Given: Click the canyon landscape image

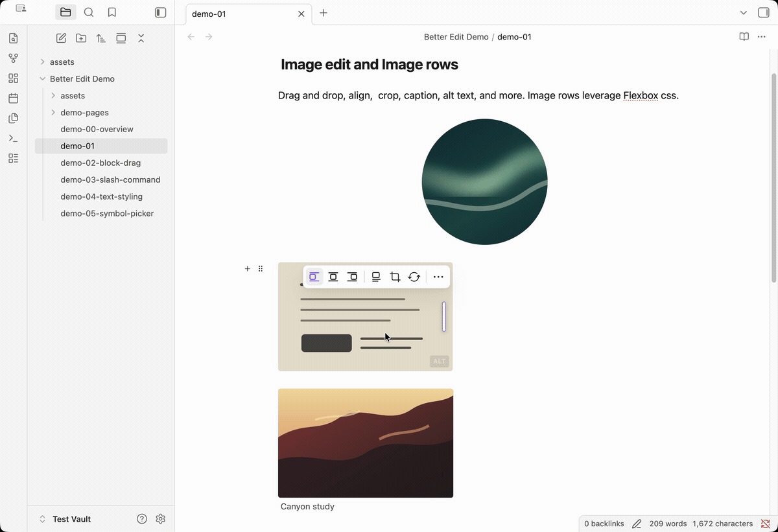Looking at the screenshot, I should [x=366, y=443].
